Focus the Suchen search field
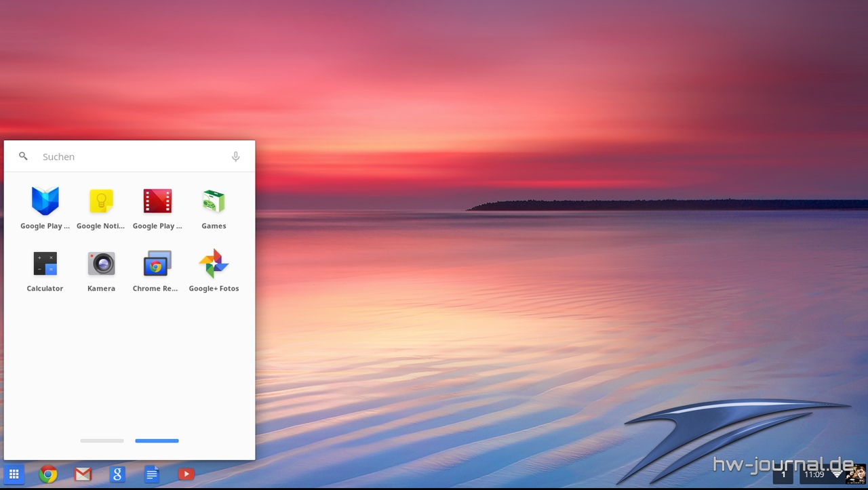 (129, 157)
